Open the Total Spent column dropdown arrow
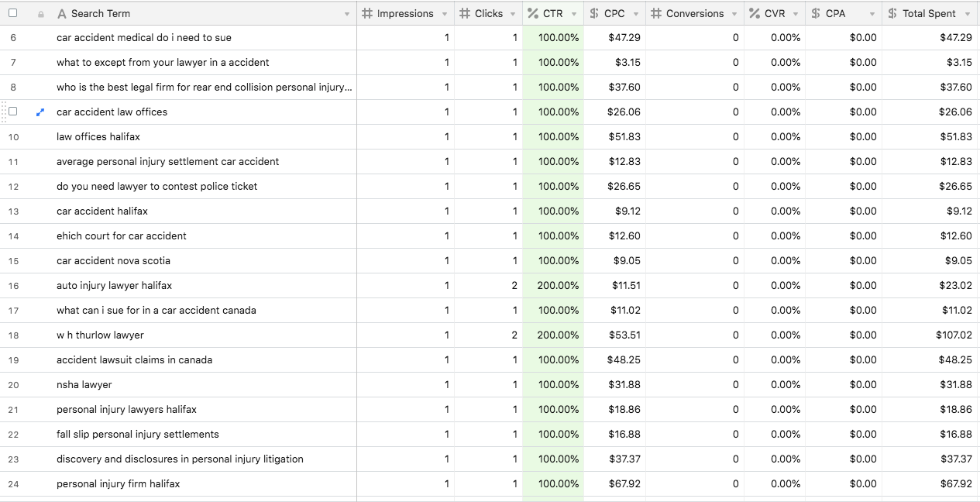 click(x=968, y=14)
